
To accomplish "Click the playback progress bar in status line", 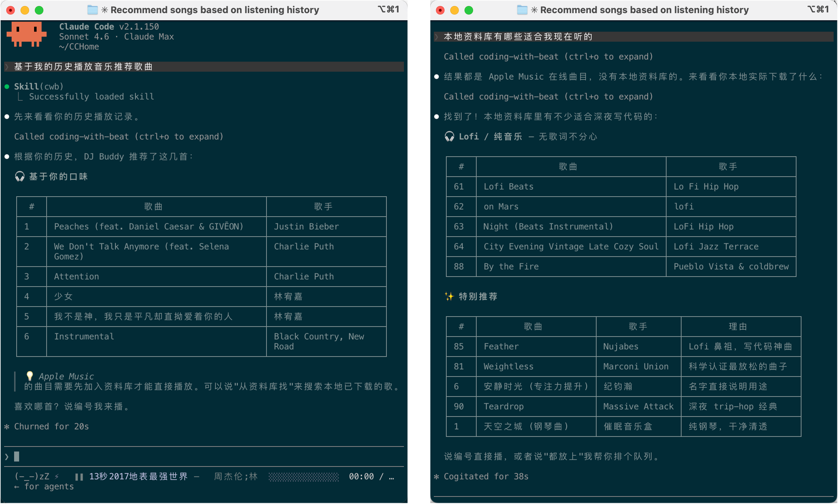I will (303, 477).
